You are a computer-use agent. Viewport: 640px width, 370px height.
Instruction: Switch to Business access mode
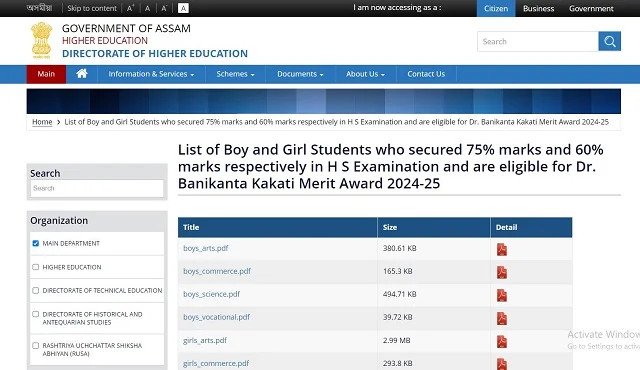538,8
